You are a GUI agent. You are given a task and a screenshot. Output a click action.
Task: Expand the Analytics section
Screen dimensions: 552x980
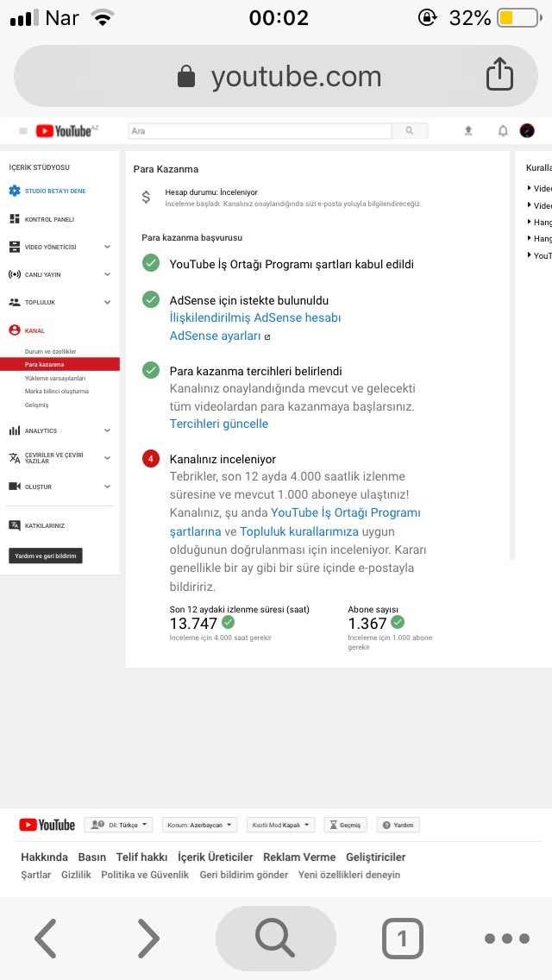point(108,430)
